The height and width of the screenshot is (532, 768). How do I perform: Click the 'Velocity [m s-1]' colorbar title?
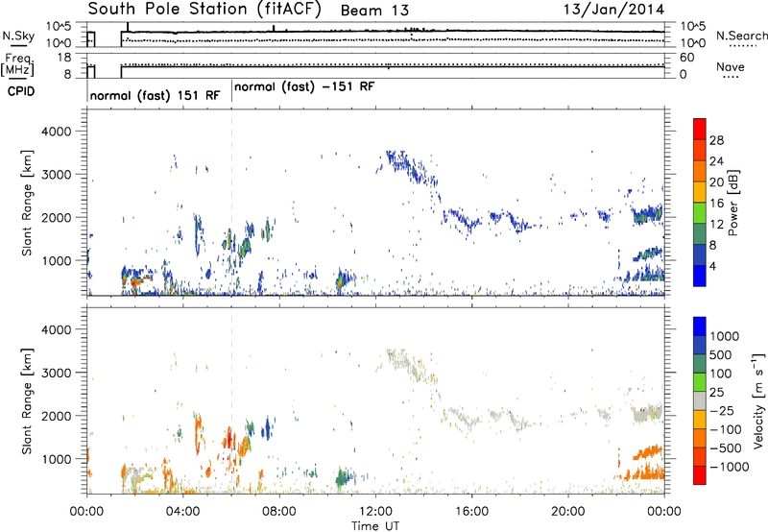(758, 400)
